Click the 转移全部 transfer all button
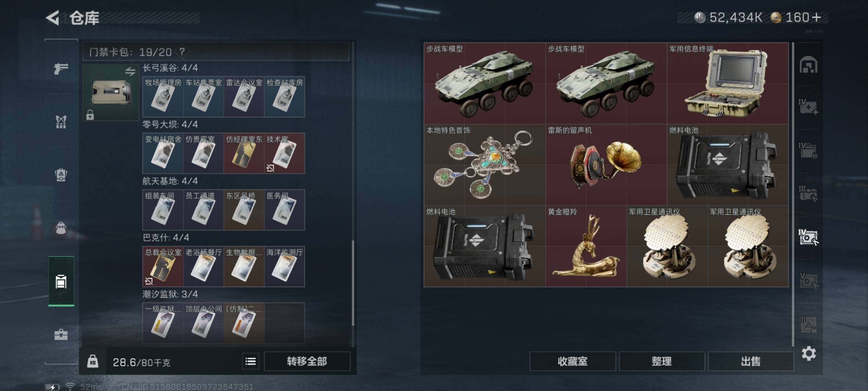 pyautogui.click(x=307, y=361)
